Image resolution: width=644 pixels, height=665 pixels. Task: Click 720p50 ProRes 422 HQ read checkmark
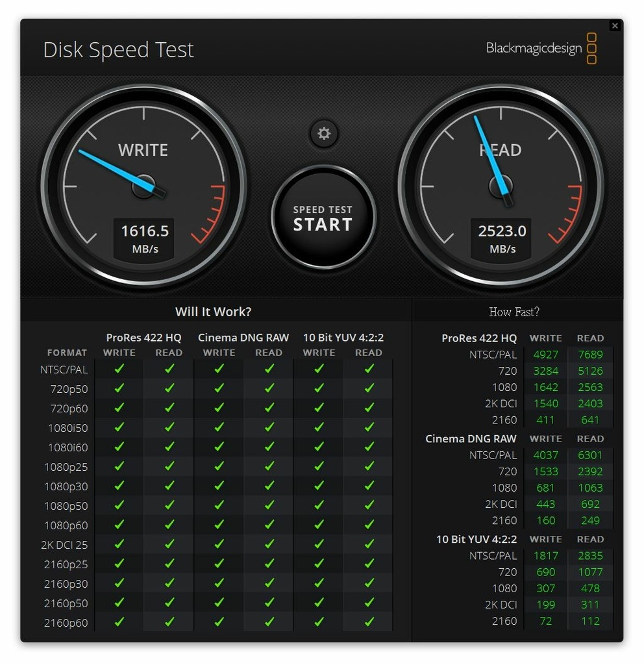pyautogui.click(x=169, y=388)
